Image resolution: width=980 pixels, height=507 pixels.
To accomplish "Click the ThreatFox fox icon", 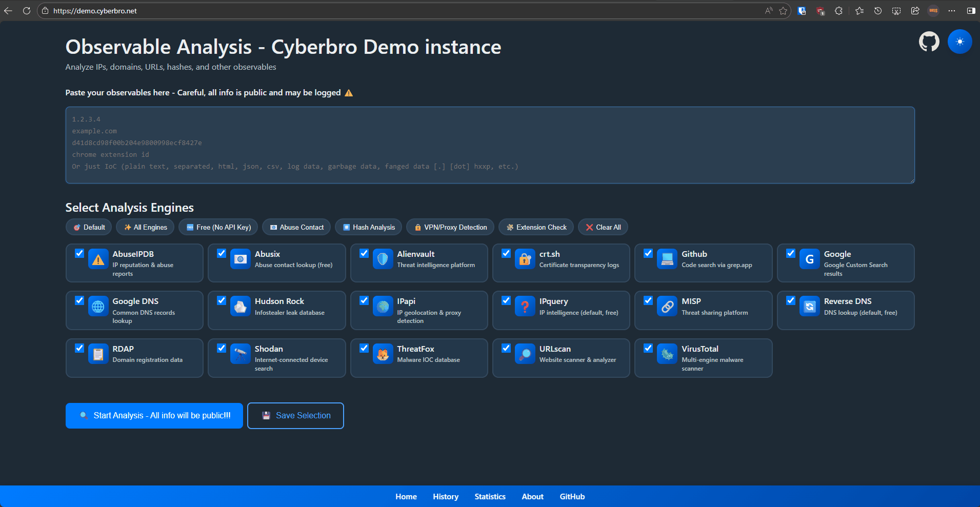I will (383, 354).
